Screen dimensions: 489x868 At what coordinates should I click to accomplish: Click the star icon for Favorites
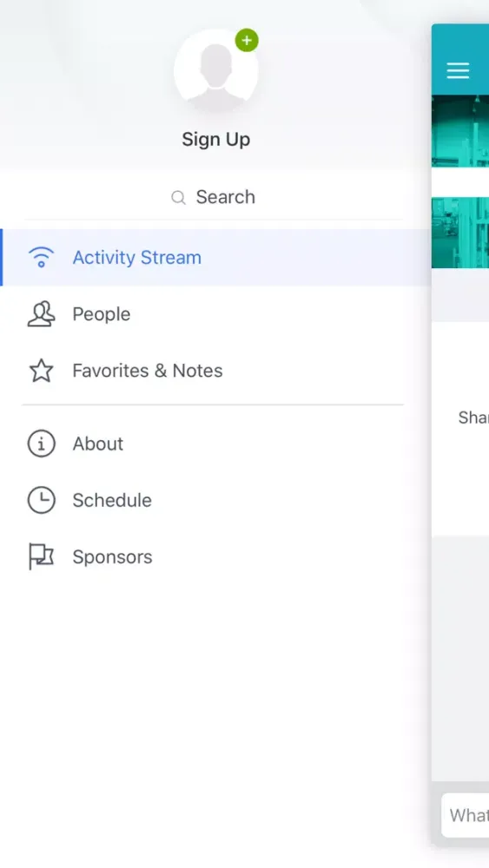point(41,371)
